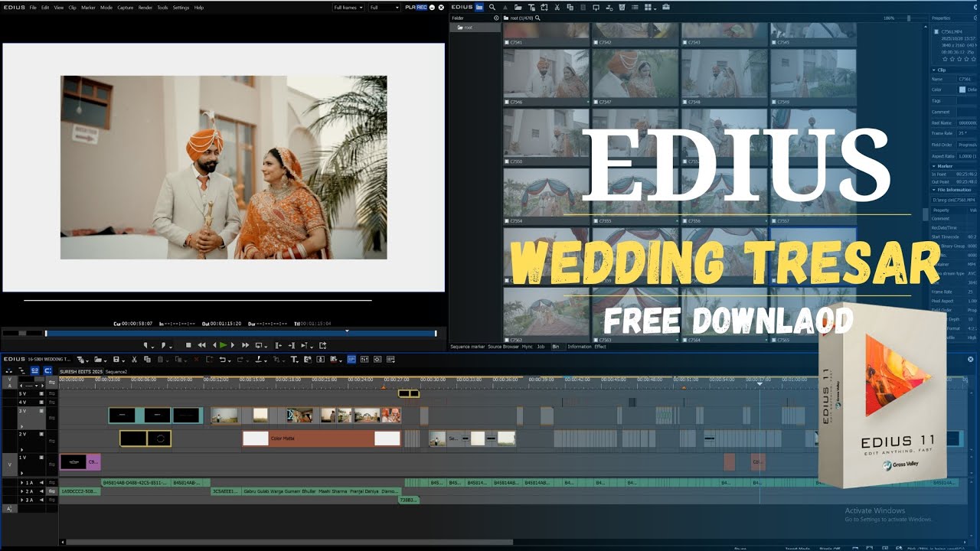Tick the checkbox for clip C7547

pos(596,102)
